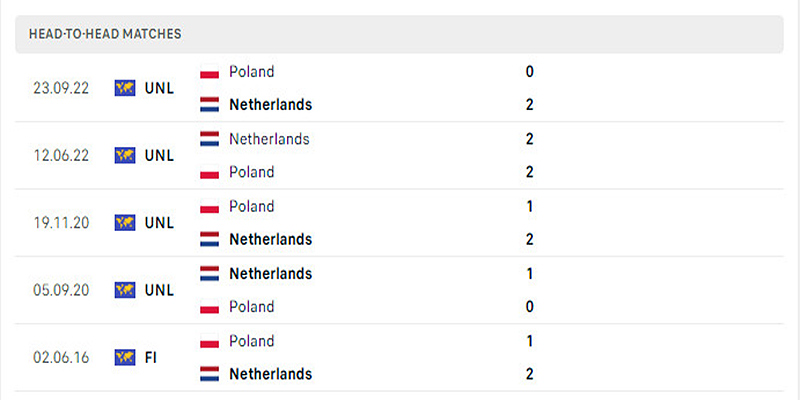Screen dimensions: 800x400
Task: Select the Head-to-Head Matches header
Action: [105, 34]
